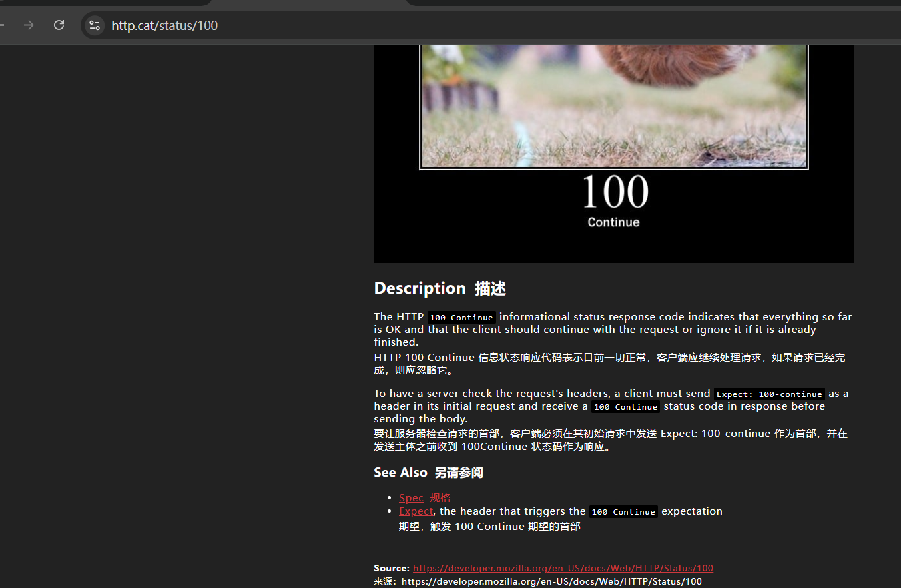Click the See Also 另请参阅 heading

(428, 473)
